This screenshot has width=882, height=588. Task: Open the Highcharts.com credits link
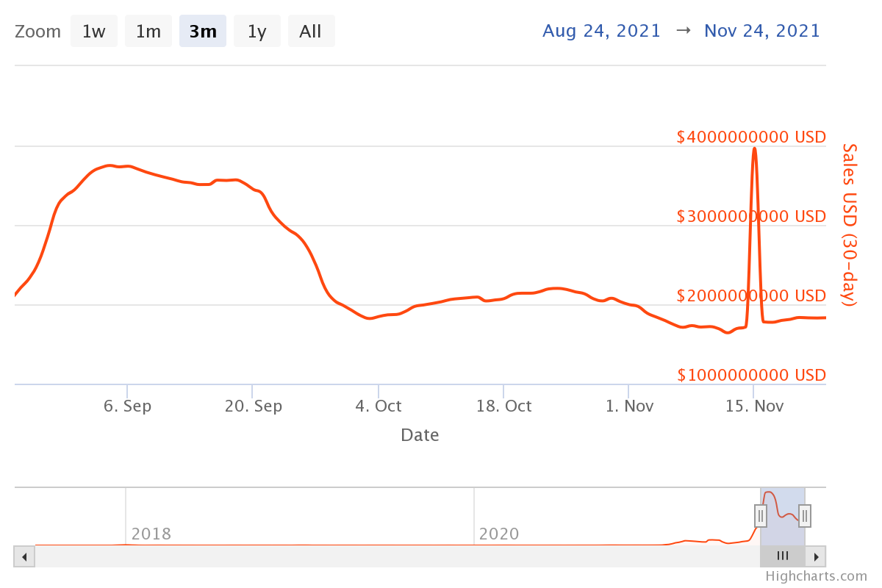(816, 576)
